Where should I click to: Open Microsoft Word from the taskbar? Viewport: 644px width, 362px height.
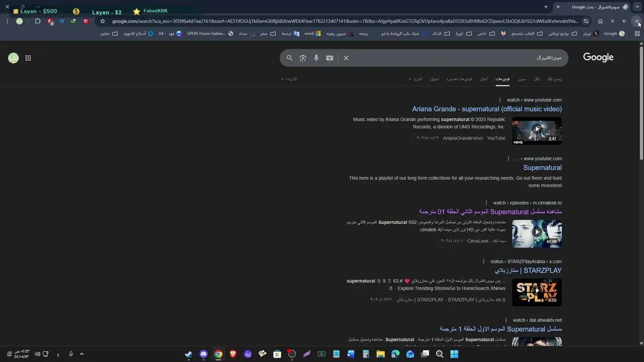coord(351,354)
